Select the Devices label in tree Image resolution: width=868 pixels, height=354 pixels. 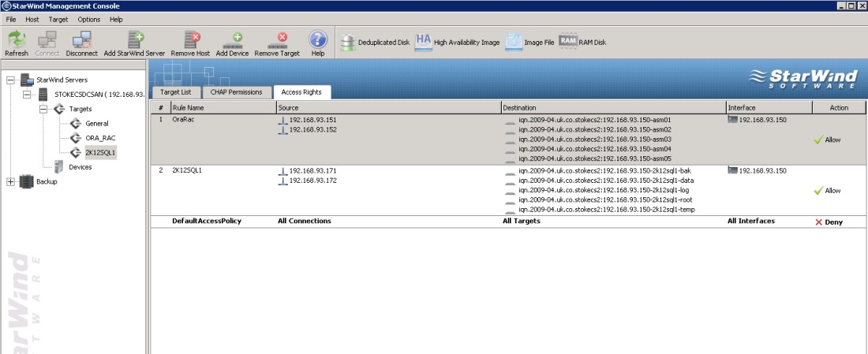click(x=80, y=166)
